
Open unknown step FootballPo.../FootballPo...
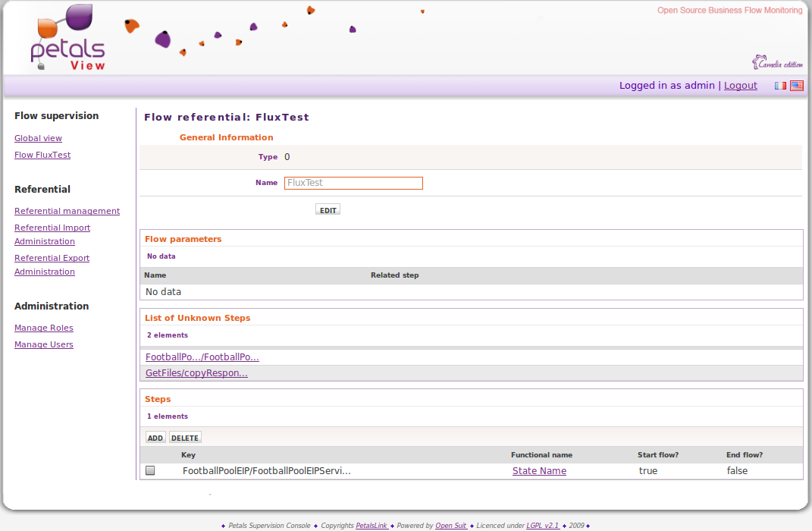coord(202,357)
